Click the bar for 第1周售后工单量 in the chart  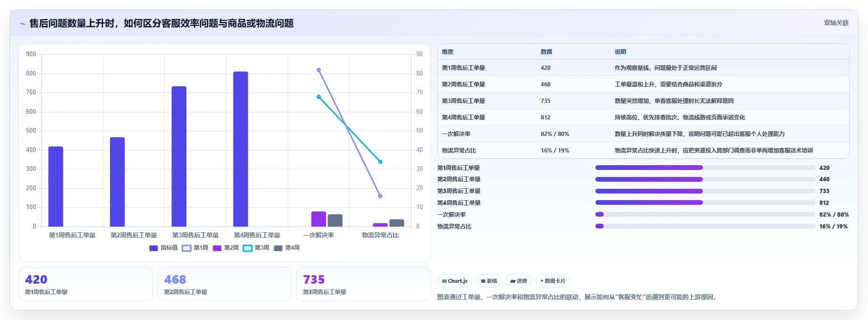click(56, 186)
